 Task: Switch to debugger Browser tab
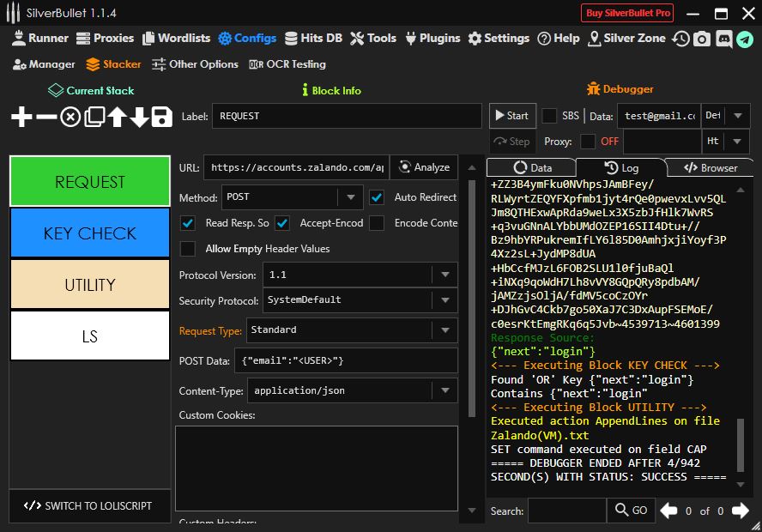click(710, 167)
